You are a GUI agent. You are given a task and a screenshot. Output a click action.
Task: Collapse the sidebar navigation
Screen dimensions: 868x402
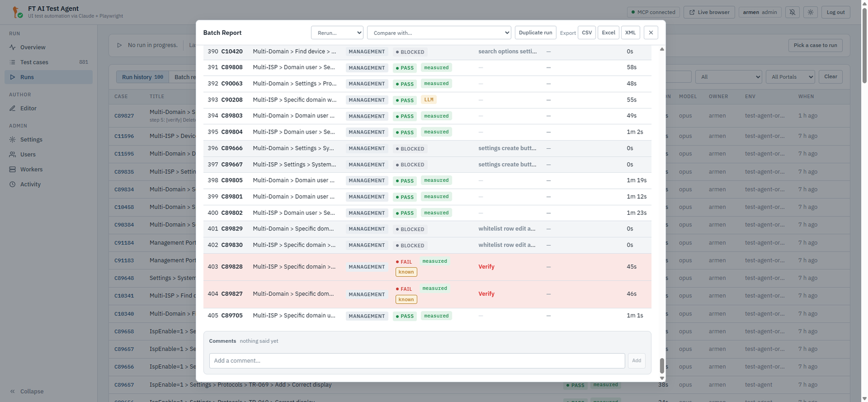(x=27, y=391)
